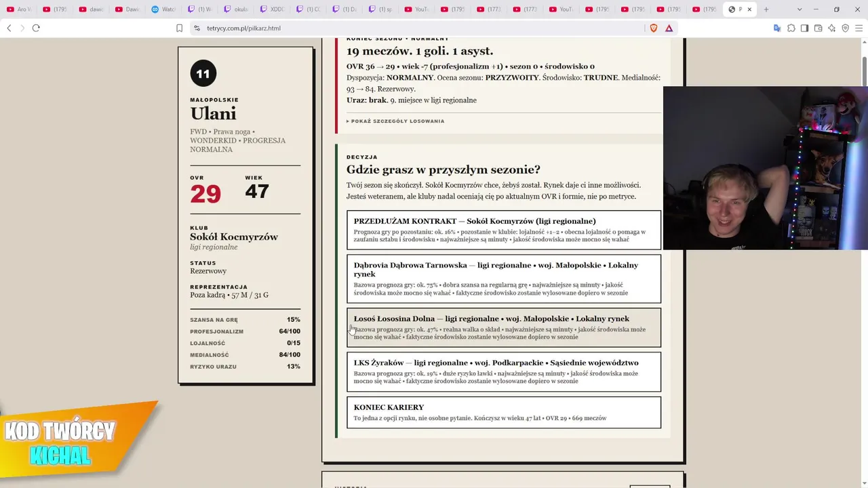The image size is (868, 488).
Task: Click the Wiek value 47
Action: pos(257,191)
